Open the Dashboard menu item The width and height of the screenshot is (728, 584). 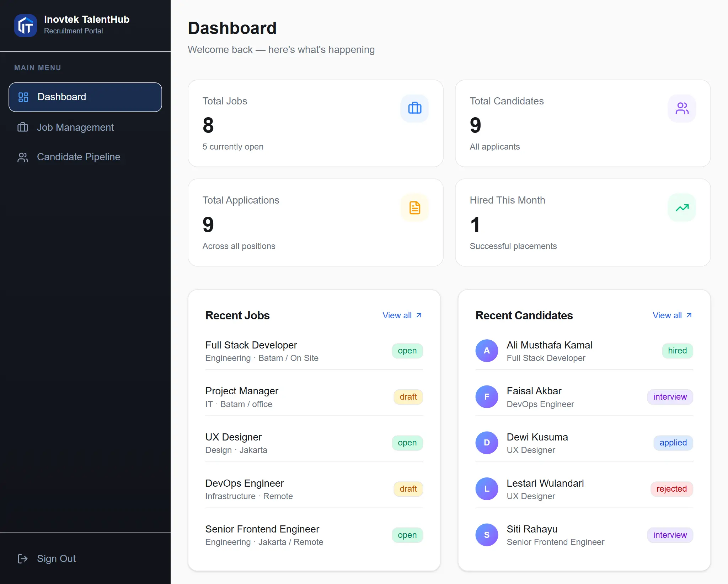click(x=85, y=97)
